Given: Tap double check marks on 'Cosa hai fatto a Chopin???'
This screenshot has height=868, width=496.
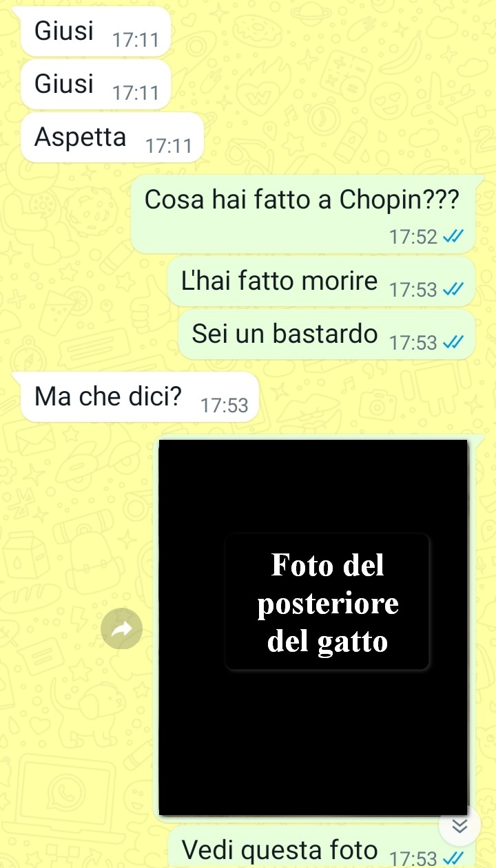Looking at the screenshot, I should (x=452, y=237).
